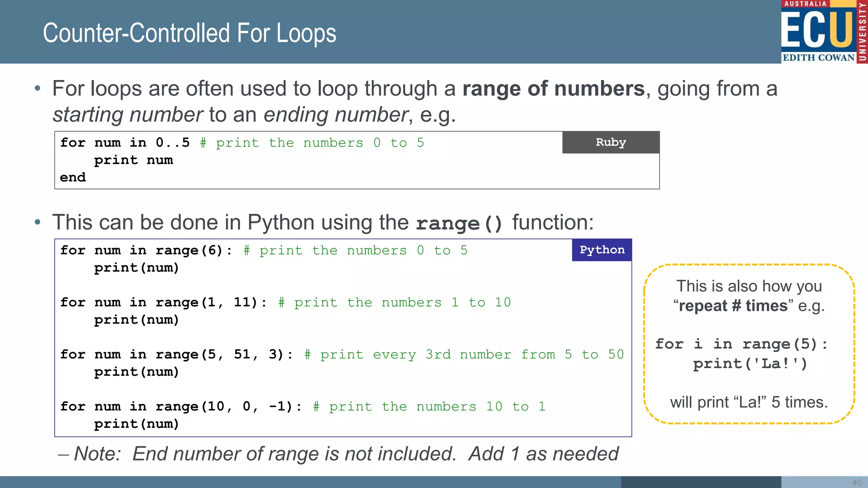Click the slide number 40

(857, 482)
